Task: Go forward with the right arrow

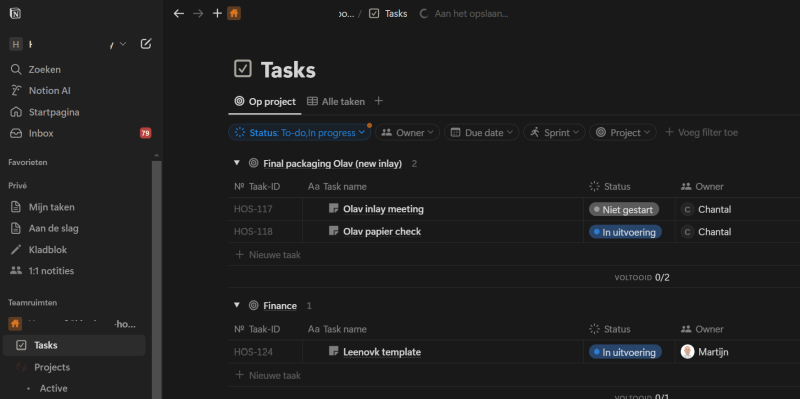Action: tap(198, 14)
